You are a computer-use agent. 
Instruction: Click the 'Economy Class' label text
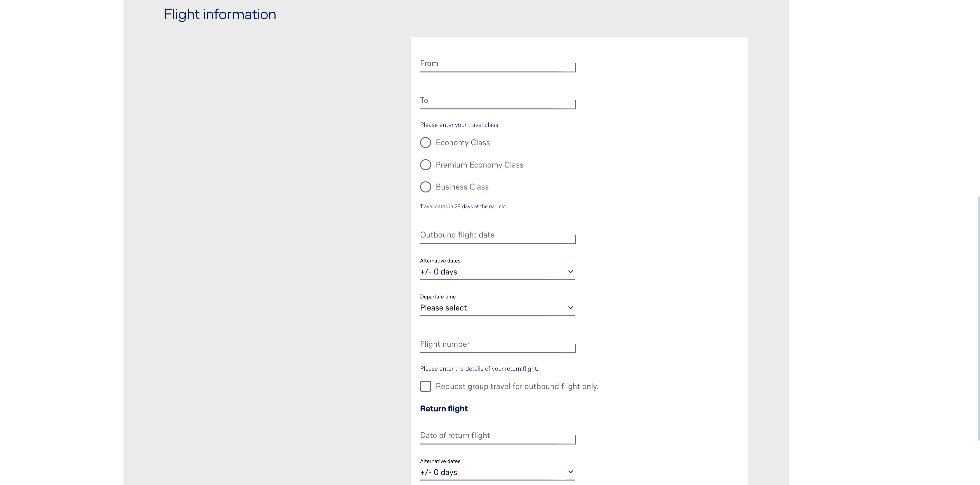463,143
